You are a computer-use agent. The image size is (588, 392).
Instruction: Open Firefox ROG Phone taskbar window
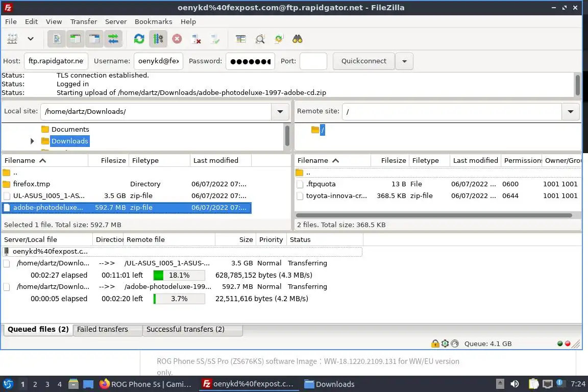pos(146,384)
